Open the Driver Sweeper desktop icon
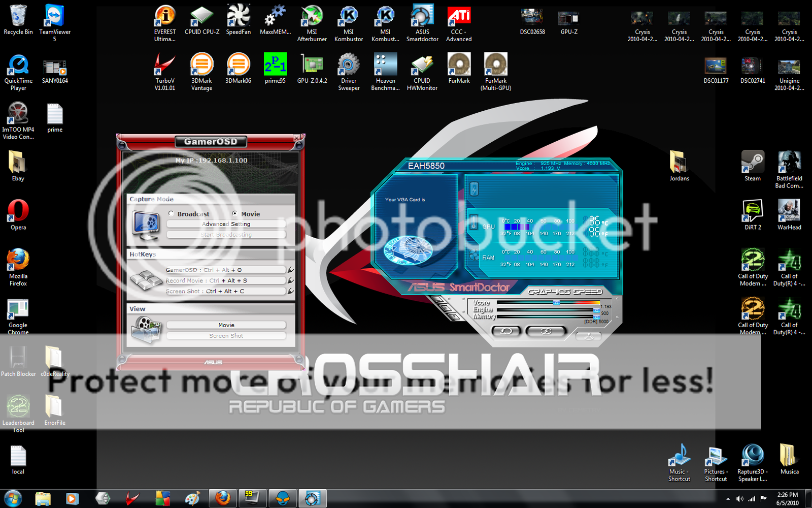 pyautogui.click(x=349, y=72)
